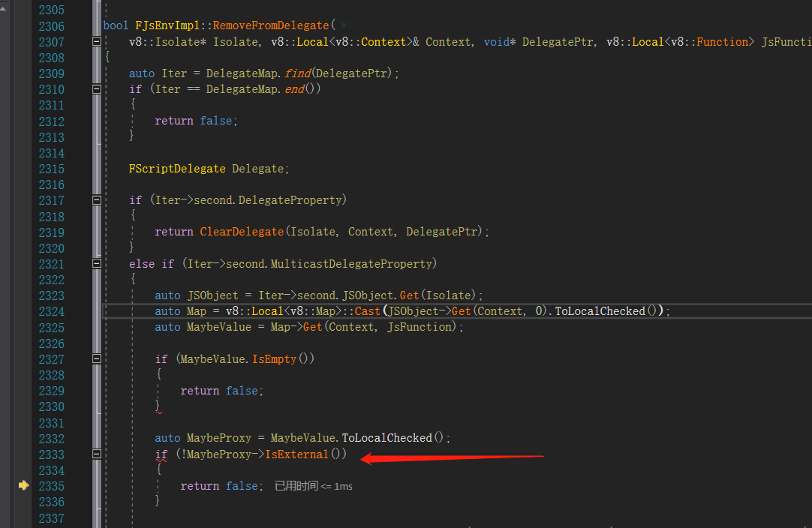Click ToLocalChecked on line 2324

pyautogui.click(x=600, y=311)
